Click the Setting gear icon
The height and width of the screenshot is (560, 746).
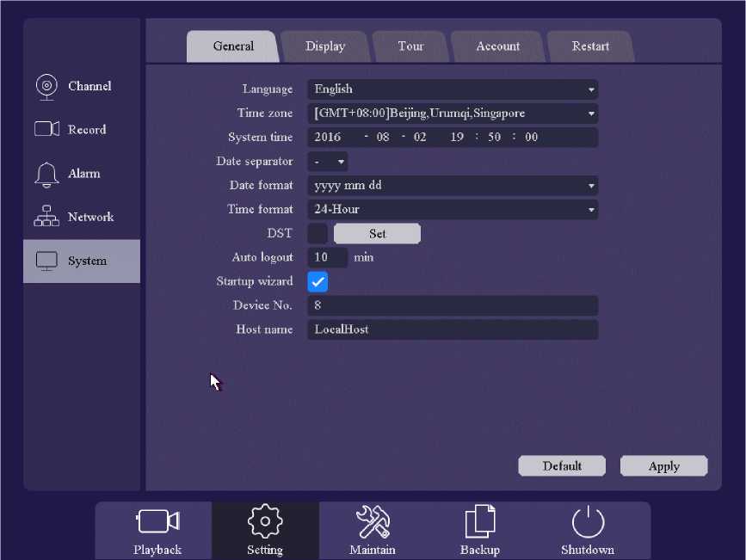coord(265,521)
